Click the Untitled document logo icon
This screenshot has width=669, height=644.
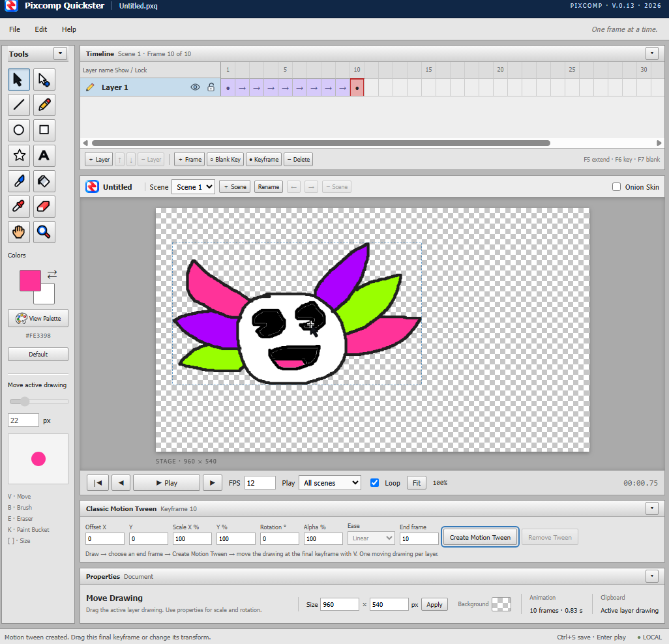(x=92, y=187)
